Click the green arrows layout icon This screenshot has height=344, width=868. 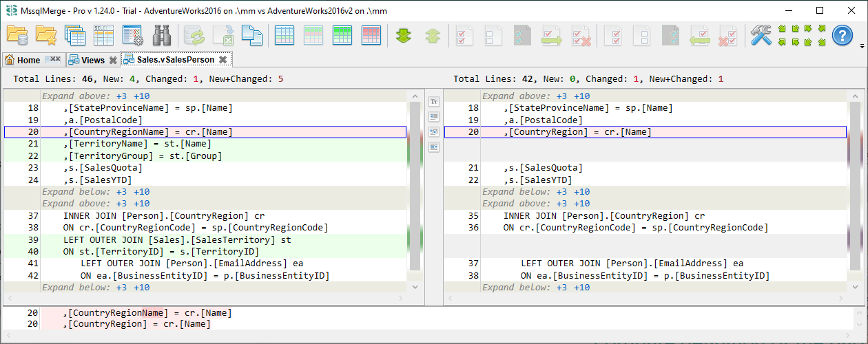click(802, 35)
